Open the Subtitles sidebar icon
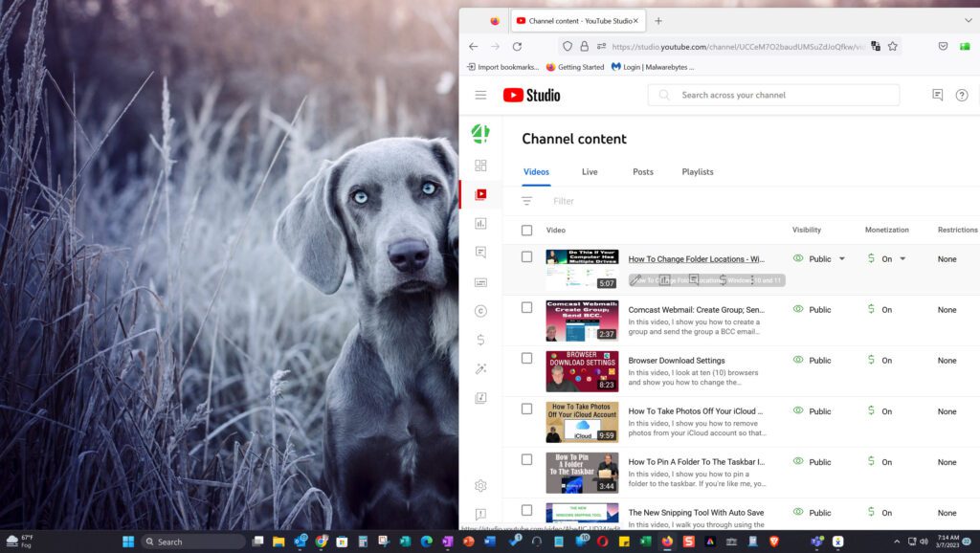Viewport: 980px width, 553px height. click(480, 282)
